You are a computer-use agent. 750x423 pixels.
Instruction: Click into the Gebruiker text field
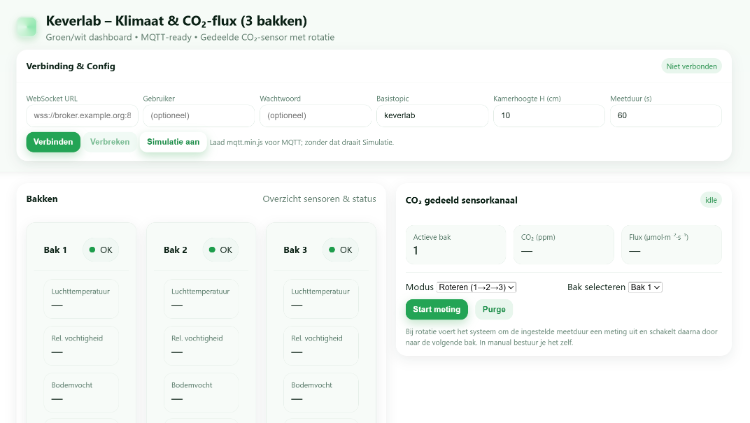coord(198,116)
